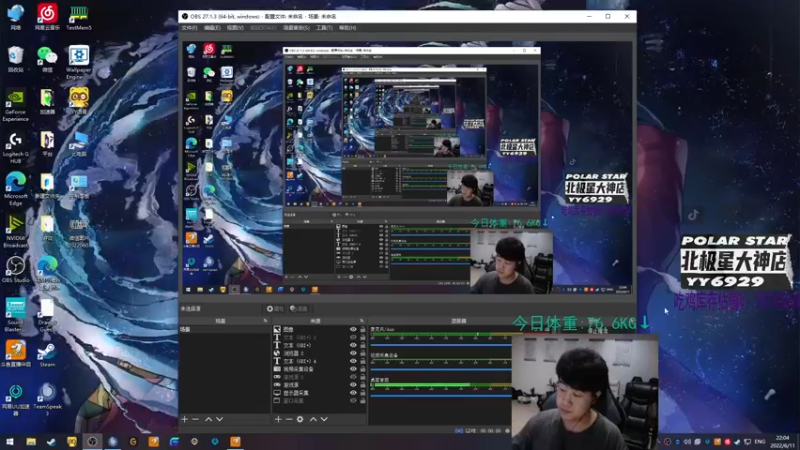Move the selected scene up
The image size is (800, 450).
tap(208, 419)
